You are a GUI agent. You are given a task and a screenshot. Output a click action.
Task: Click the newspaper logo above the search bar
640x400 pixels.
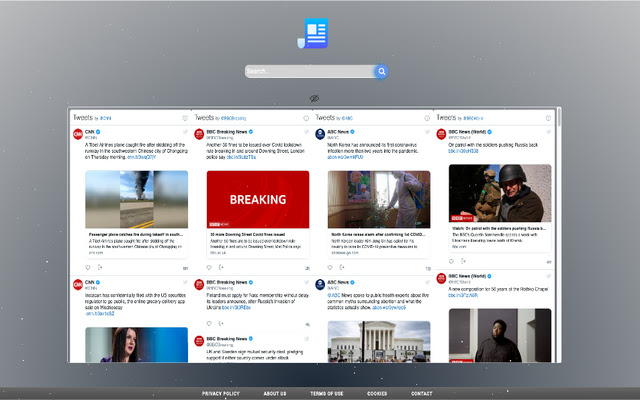[x=313, y=33]
